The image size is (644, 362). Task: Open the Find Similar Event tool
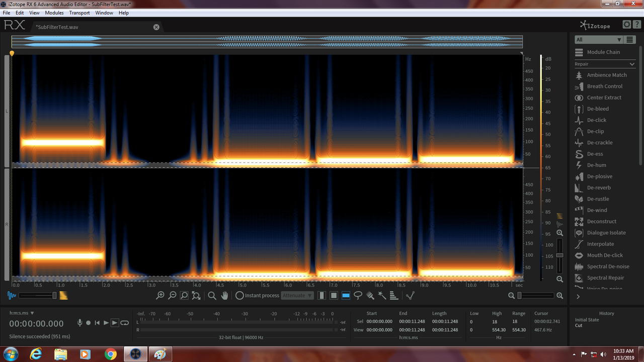(410, 296)
